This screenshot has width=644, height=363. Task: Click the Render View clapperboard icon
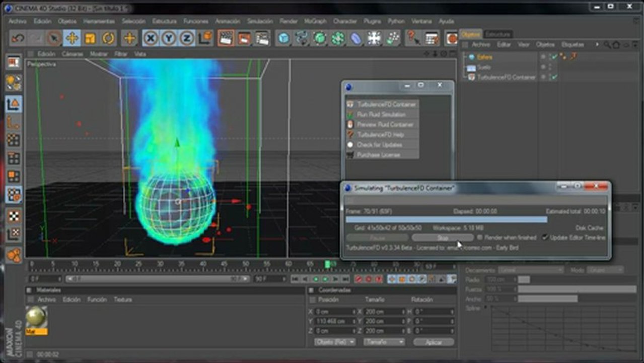point(226,38)
